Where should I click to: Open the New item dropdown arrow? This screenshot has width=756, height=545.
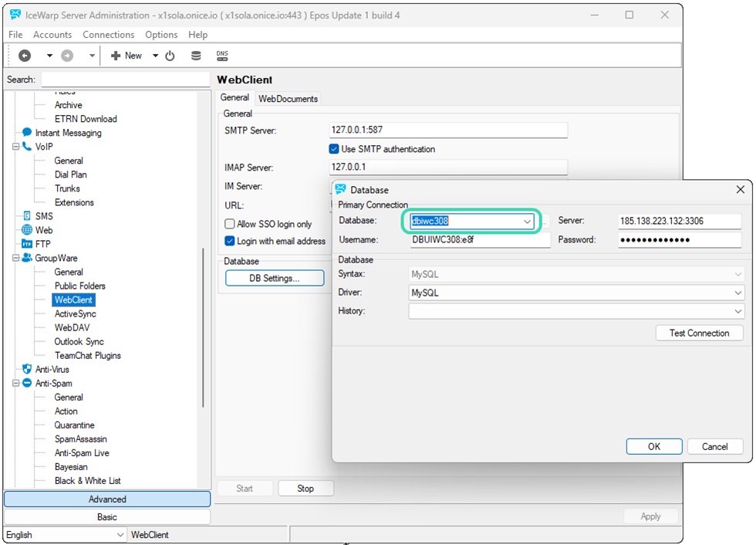[x=155, y=56]
